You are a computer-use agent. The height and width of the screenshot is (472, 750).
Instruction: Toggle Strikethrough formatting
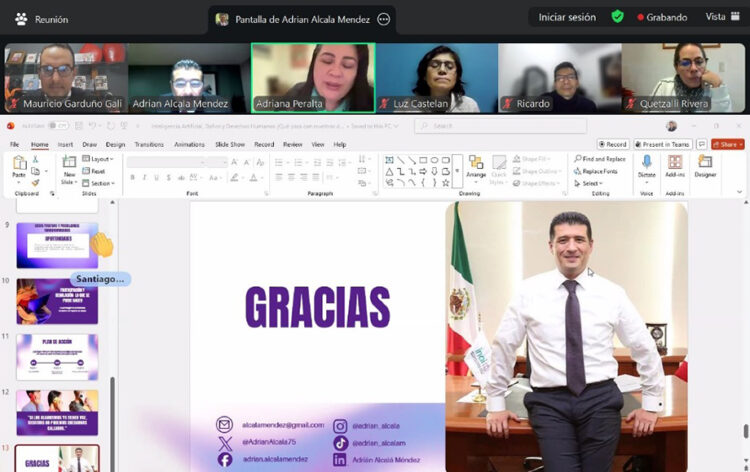click(181, 177)
